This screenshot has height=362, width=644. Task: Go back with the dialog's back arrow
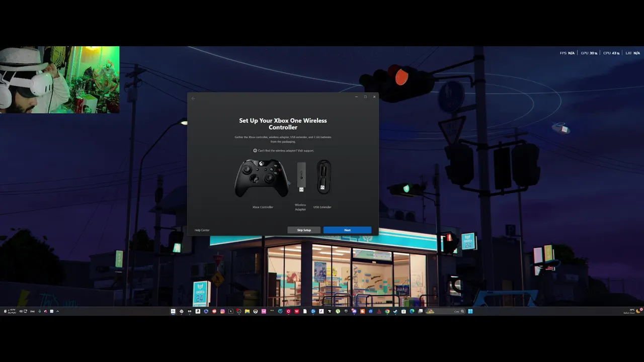click(193, 98)
